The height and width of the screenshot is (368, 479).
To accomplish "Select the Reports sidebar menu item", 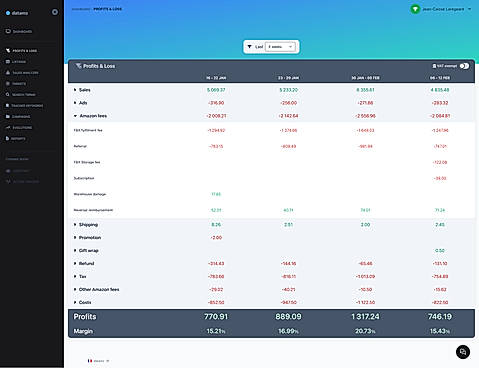I will pos(16,138).
